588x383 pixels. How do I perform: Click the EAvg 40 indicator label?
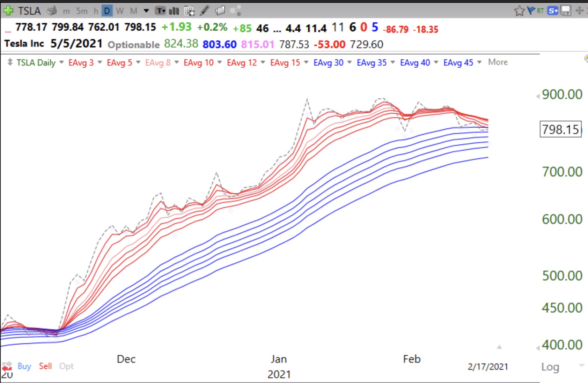(415, 62)
